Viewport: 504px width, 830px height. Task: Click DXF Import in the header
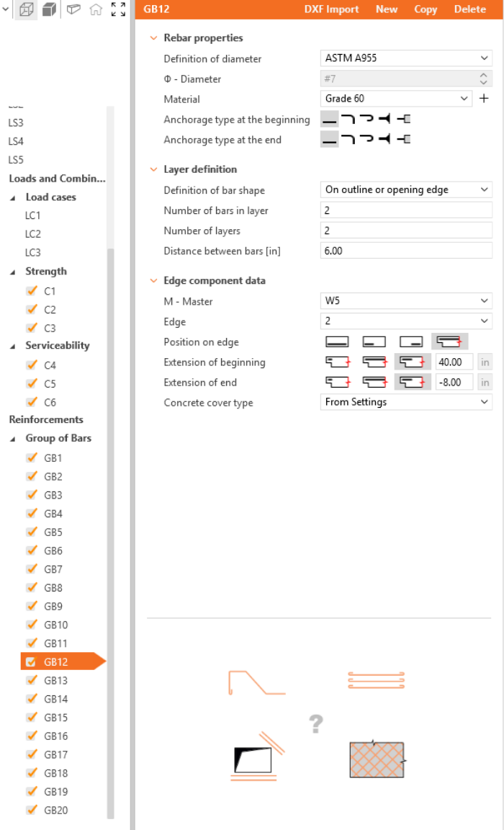332,9
